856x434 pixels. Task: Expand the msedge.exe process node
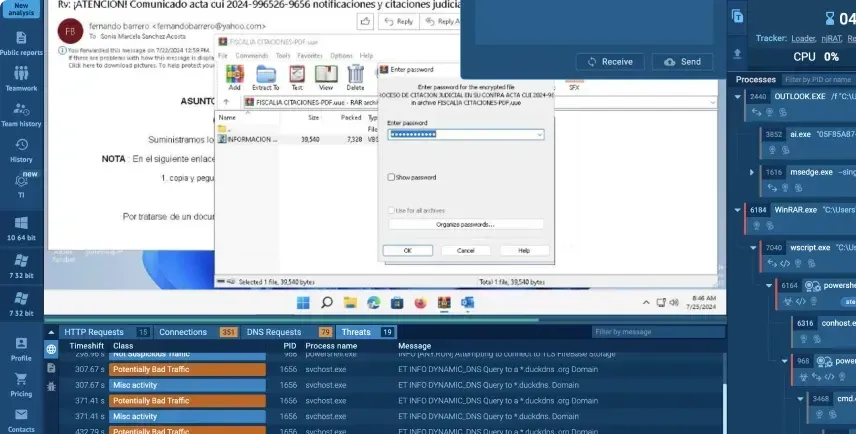coord(752,172)
